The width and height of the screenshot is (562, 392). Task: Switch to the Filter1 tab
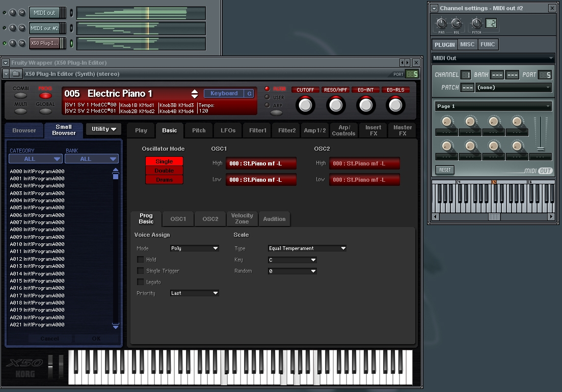[x=257, y=130]
